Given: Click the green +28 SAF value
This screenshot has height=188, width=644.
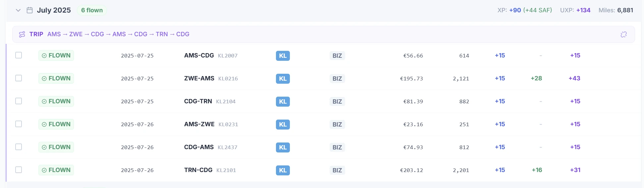Looking at the screenshot, I should (x=536, y=78).
